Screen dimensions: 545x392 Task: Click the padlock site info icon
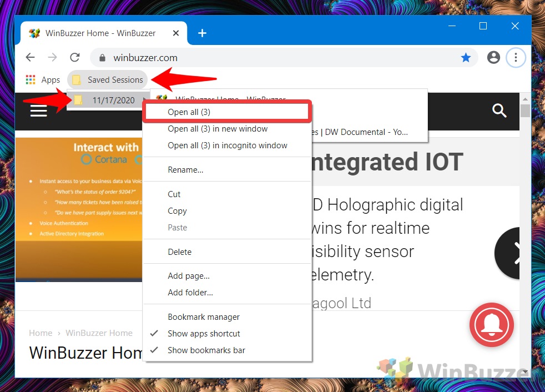tap(102, 58)
